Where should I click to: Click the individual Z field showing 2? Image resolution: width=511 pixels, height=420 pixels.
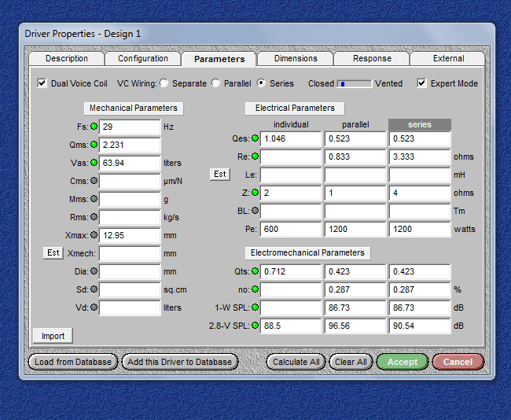pos(291,193)
